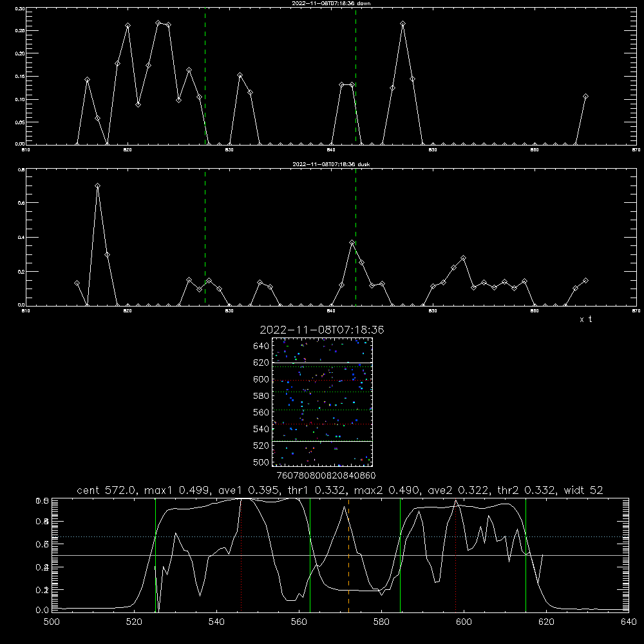Click the 'max1 0.499' value in the header
The height and width of the screenshot is (644, 644).
pyautogui.click(x=178, y=490)
